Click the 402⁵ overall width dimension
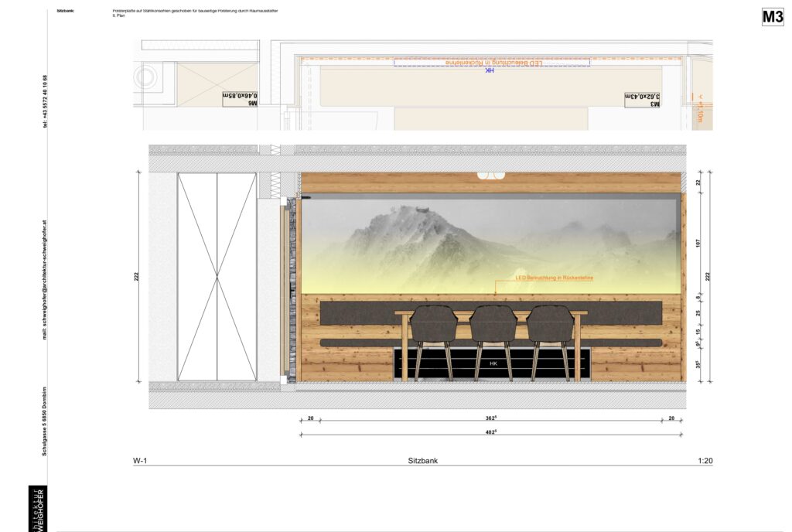792x532 pixels. click(490, 432)
